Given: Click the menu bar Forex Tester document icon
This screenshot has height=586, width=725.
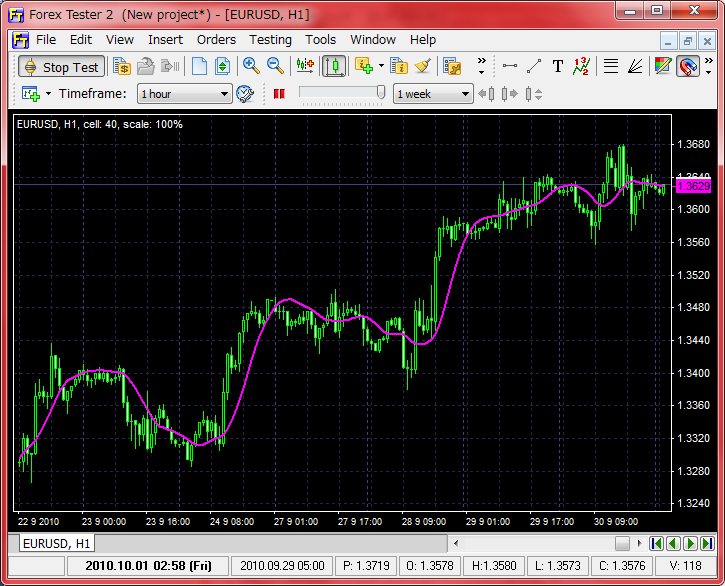Looking at the screenshot, I should point(20,40).
